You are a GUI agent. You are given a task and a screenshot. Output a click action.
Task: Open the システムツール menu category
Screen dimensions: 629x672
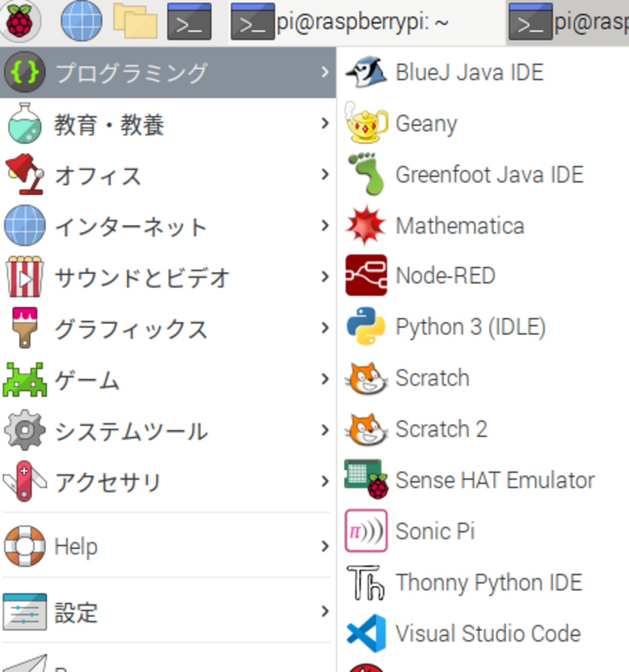pyautogui.click(x=167, y=430)
